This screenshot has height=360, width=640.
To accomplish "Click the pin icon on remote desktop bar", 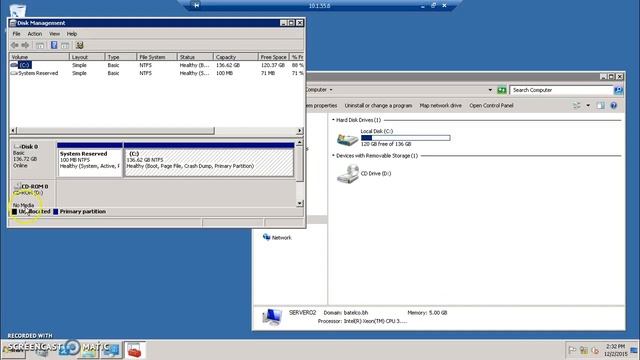I will pyautogui.click(x=196, y=5).
